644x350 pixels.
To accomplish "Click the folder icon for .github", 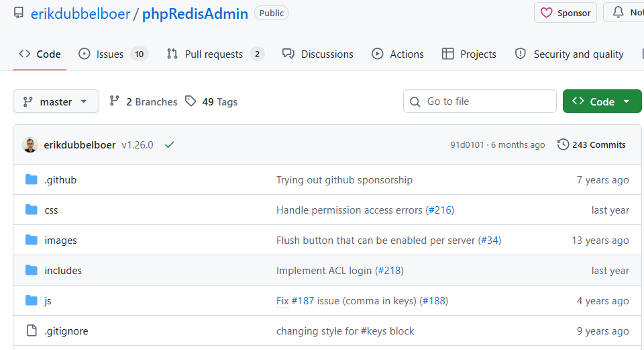I will (x=32, y=179).
